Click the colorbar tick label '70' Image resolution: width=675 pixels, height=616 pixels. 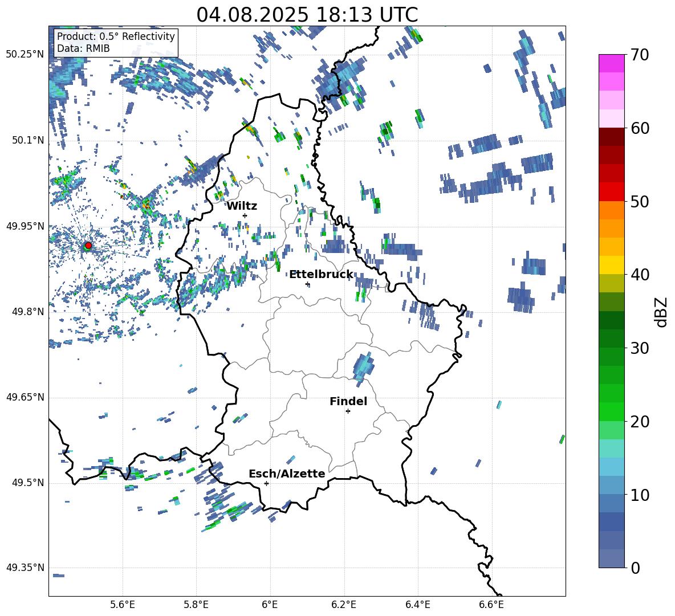point(640,55)
